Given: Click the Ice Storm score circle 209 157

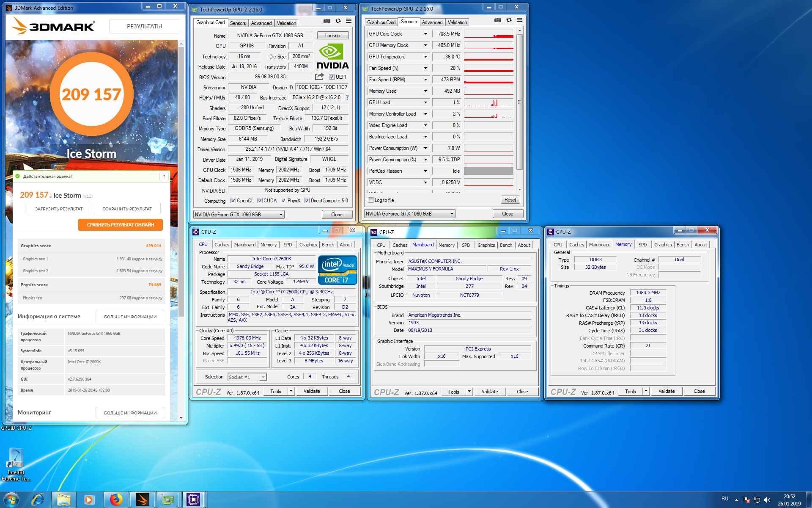Looking at the screenshot, I should [92, 94].
